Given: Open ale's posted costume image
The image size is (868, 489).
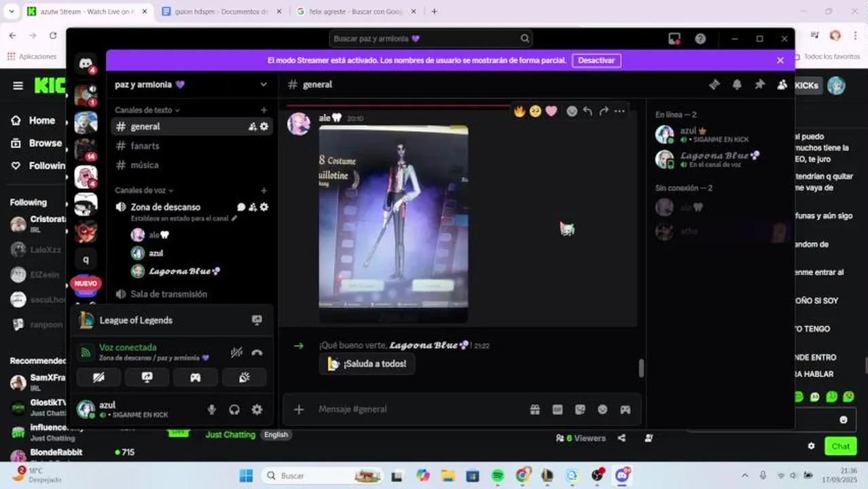Looking at the screenshot, I should (393, 223).
